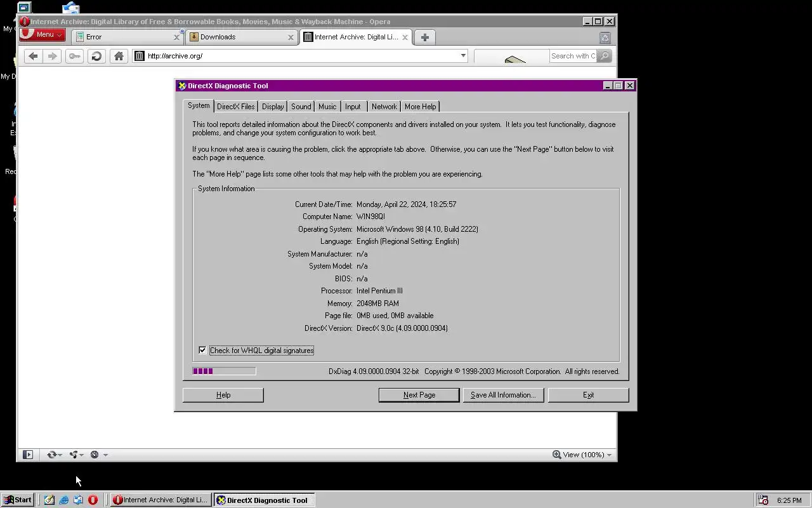The height and width of the screenshot is (508, 812).
Task: Switch to the Input tab
Action: pos(353,107)
